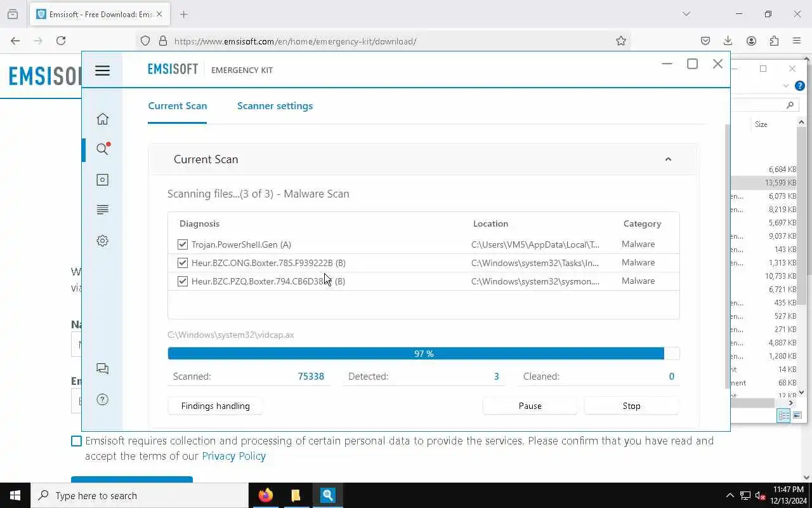Switch to the Current Scan tab
The width and height of the screenshot is (812, 508).
coord(178,106)
